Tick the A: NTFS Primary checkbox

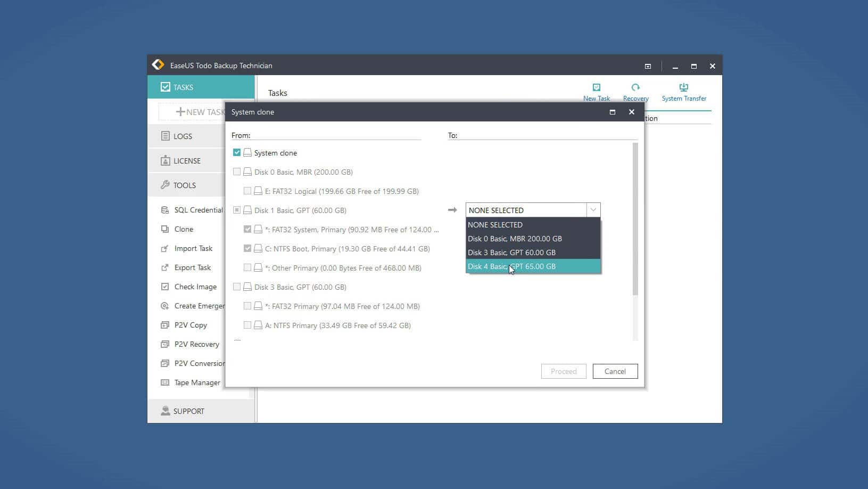[247, 325]
